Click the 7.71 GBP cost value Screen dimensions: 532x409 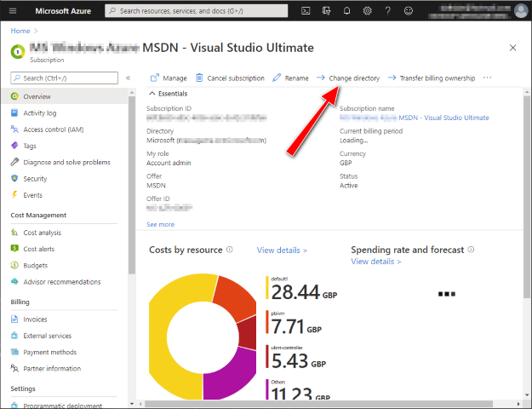coord(296,327)
